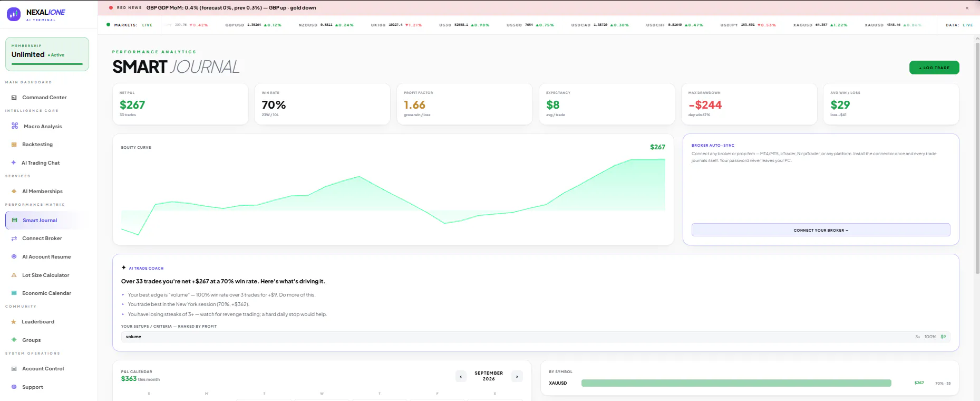Open Command Center page
The height and width of the screenshot is (401, 980).
(x=44, y=98)
